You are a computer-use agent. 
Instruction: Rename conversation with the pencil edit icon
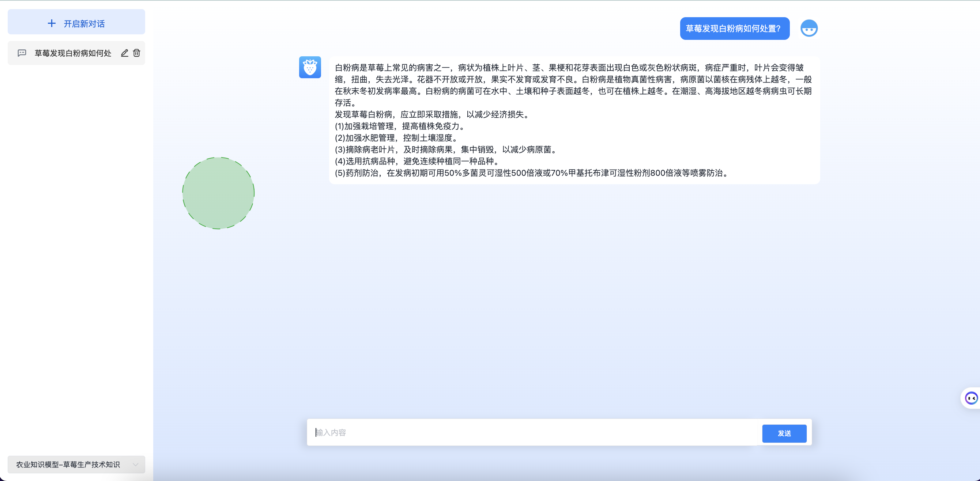pos(124,53)
